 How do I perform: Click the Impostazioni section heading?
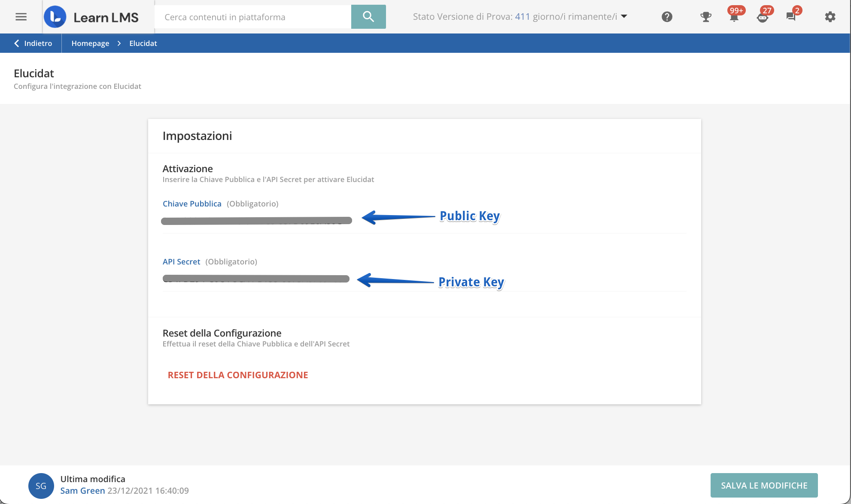tap(197, 136)
